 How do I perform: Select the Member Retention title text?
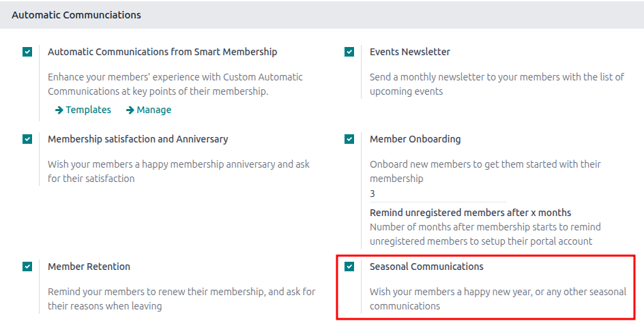coord(89,267)
